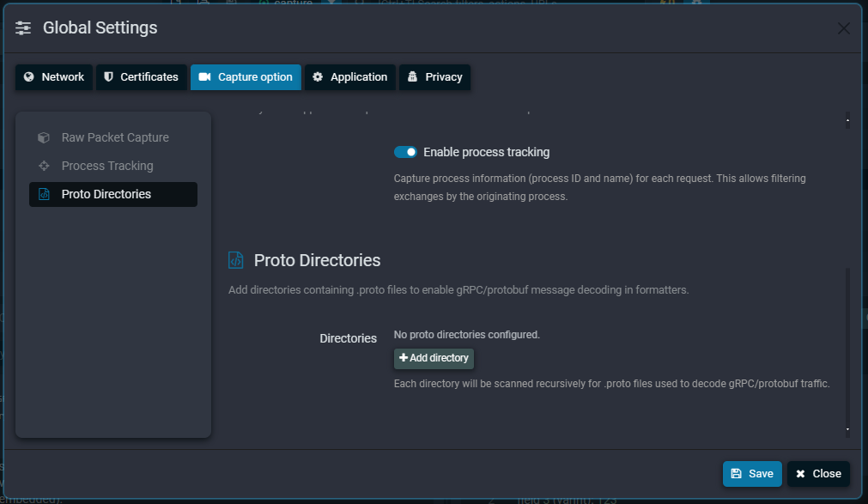Select the globe icon on Network tab

coord(31,76)
